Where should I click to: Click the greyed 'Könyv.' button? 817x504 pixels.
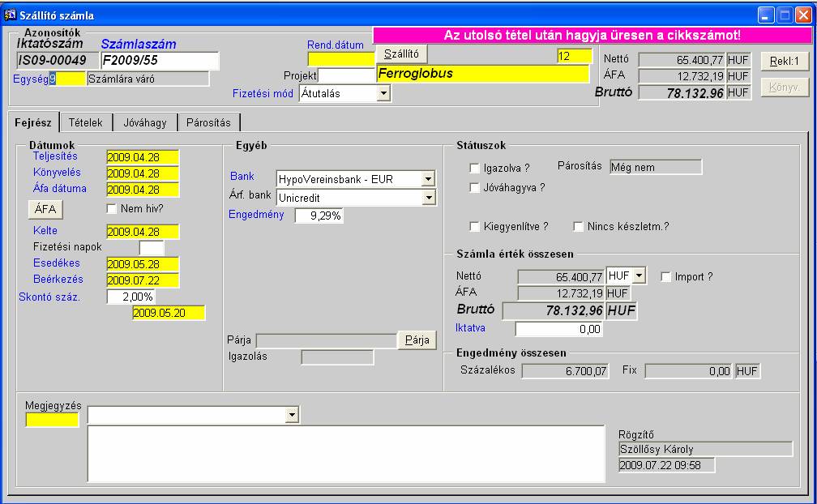pyautogui.click(x=785, y=87)
